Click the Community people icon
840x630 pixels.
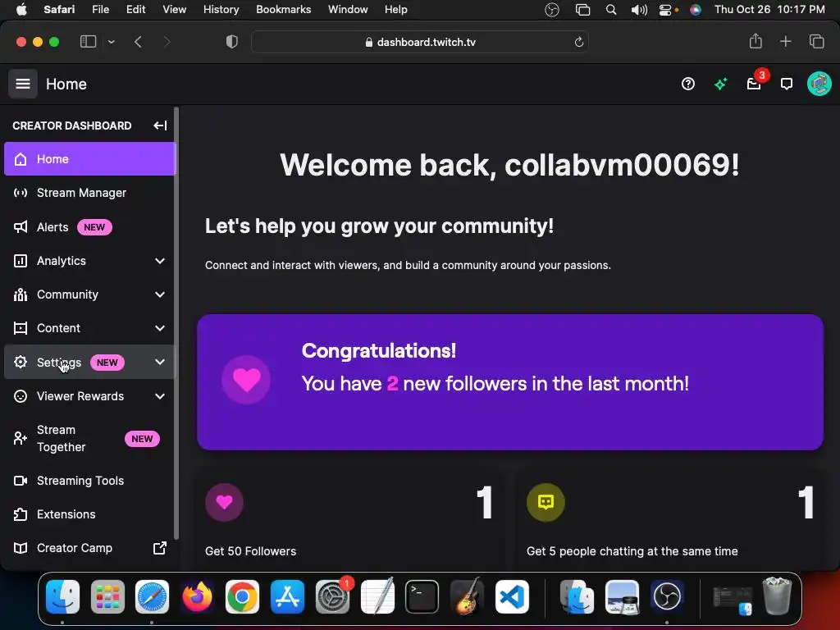coord(21,294)
